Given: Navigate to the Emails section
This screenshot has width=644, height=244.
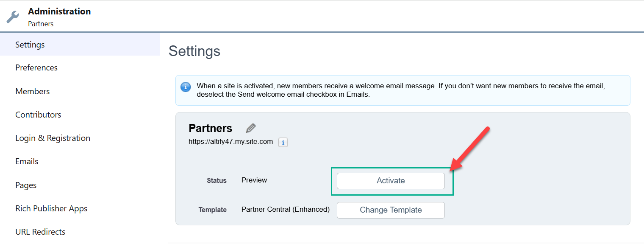Looking at the screenshot, I should pyautogui.click(x=27, y=161).
